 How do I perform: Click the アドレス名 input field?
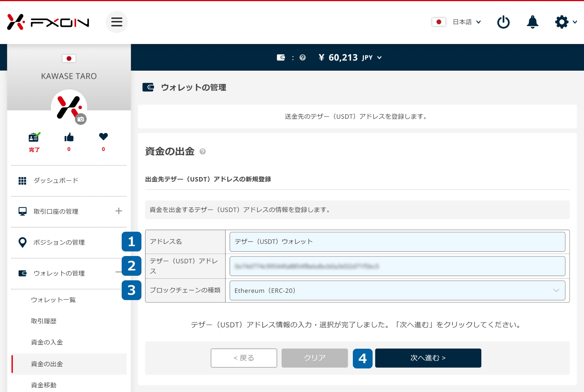[397, 242]
